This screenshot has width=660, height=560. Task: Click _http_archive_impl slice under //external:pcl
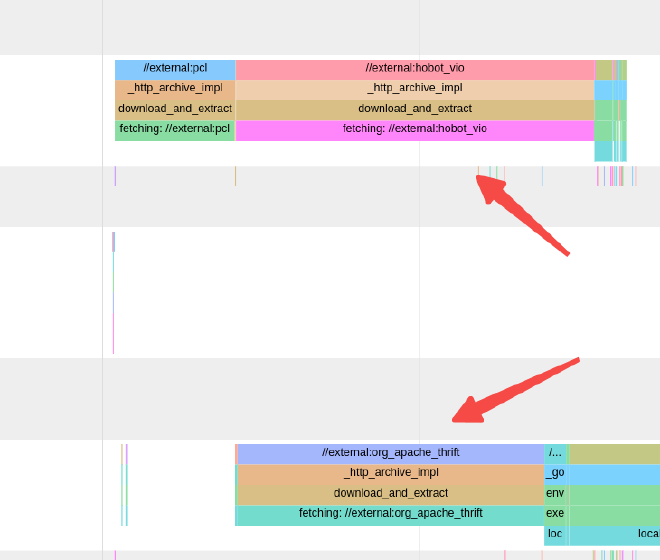coord(175,90)
